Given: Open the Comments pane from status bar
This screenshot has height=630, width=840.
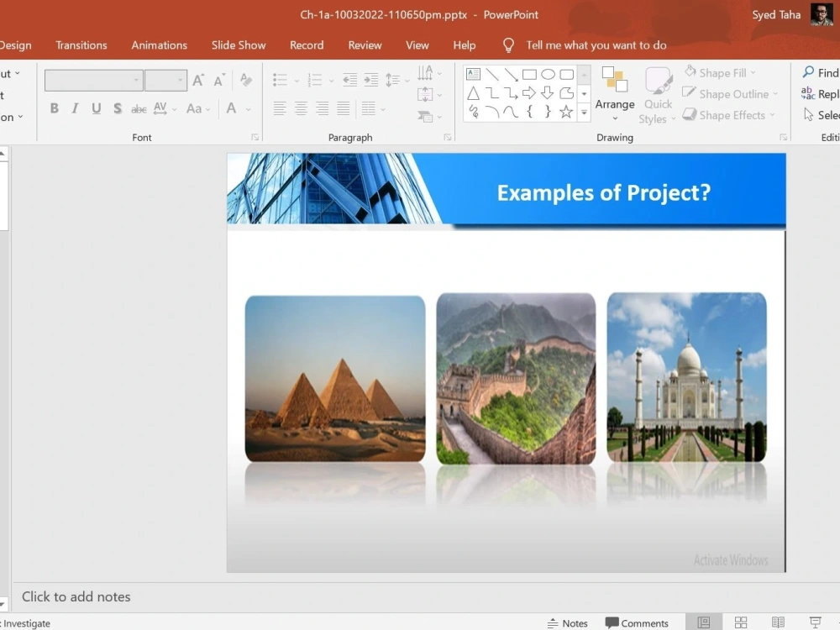Looking at the screenshot, I should click(638, 623).
